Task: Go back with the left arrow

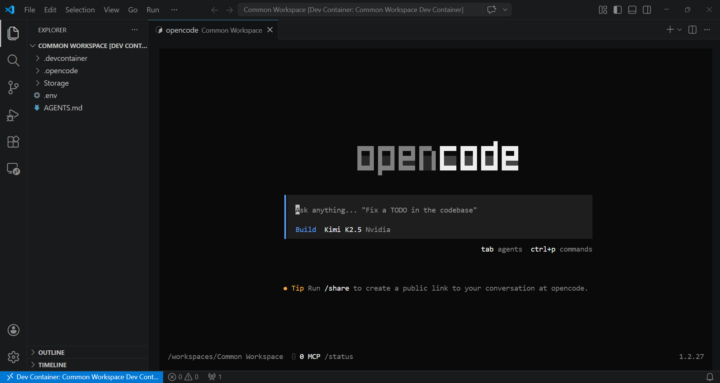Action: 214,10
